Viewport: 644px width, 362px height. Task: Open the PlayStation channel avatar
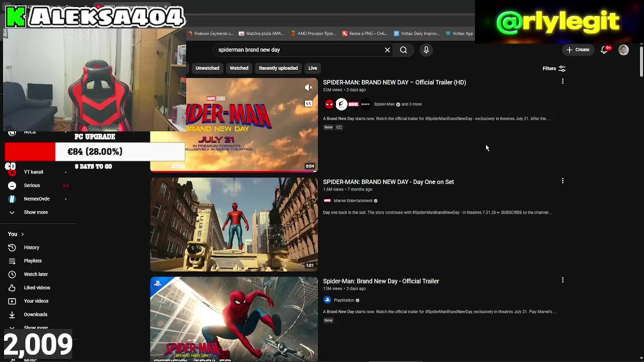328,300
